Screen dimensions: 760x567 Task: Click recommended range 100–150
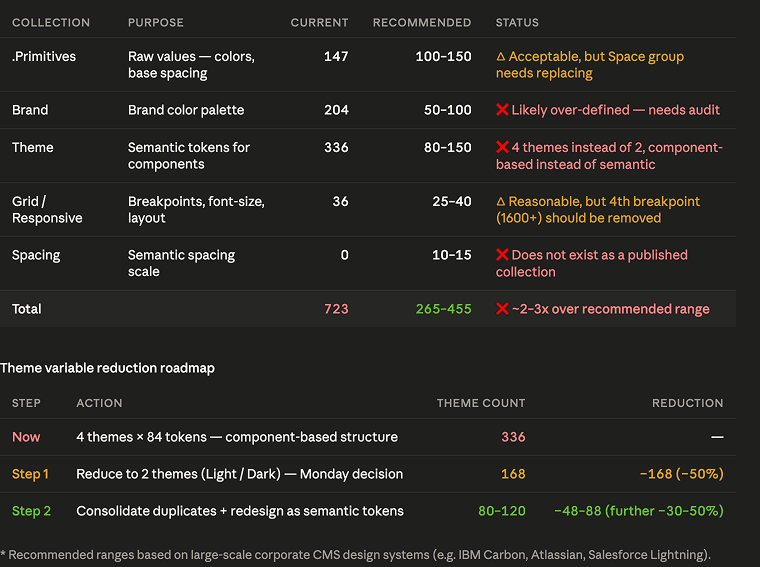[x=443, y=57]
